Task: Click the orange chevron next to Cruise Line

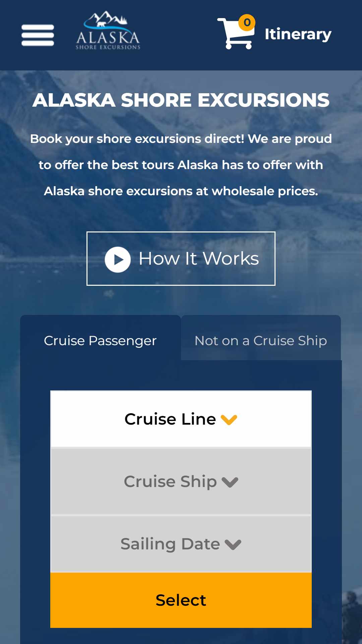Action: click(229, 420)
